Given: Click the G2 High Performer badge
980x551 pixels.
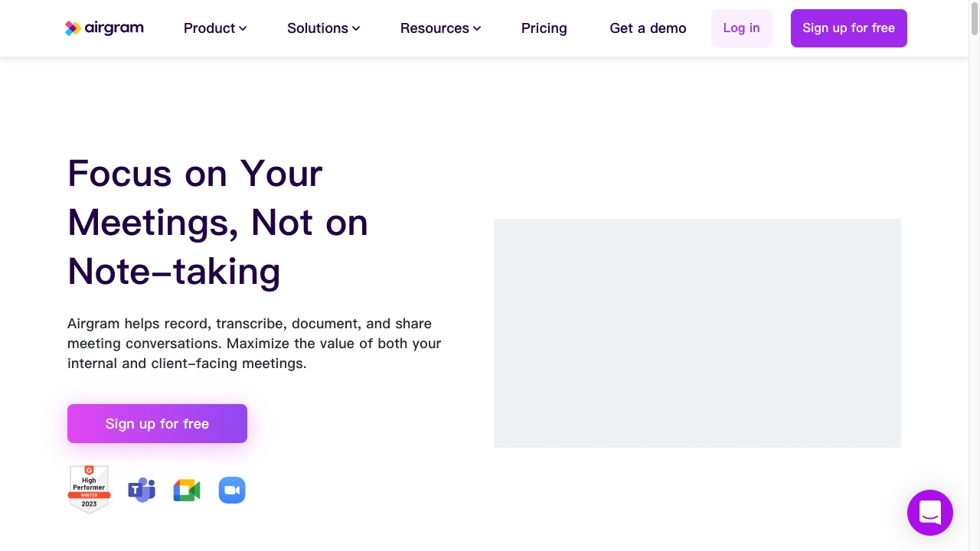Looking at the screenshot, I should coord(90,489).
